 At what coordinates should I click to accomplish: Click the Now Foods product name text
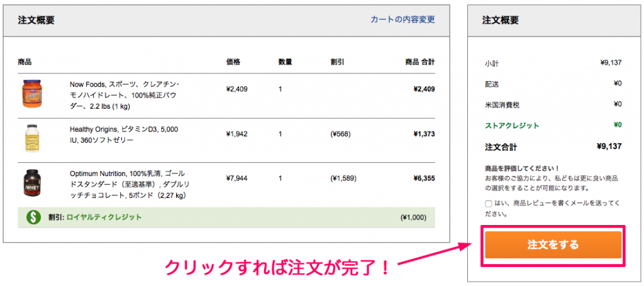pyautogui.click(x=125, y=95)
